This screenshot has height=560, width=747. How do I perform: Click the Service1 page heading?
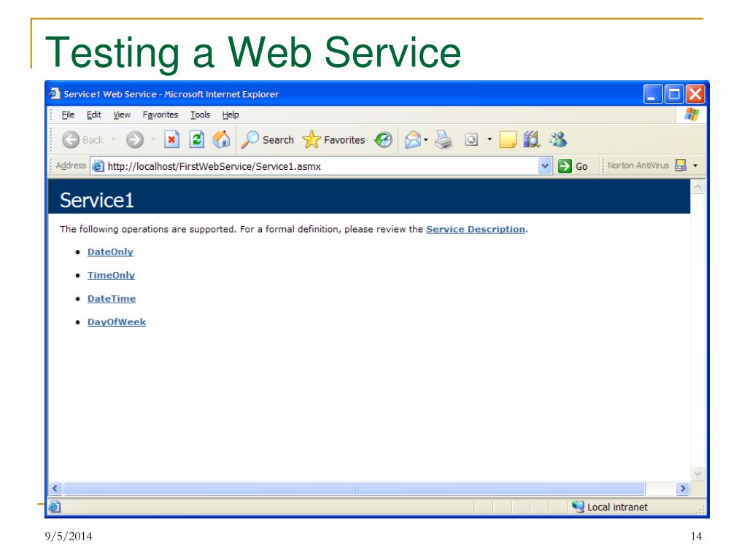[x=97, y=200]
